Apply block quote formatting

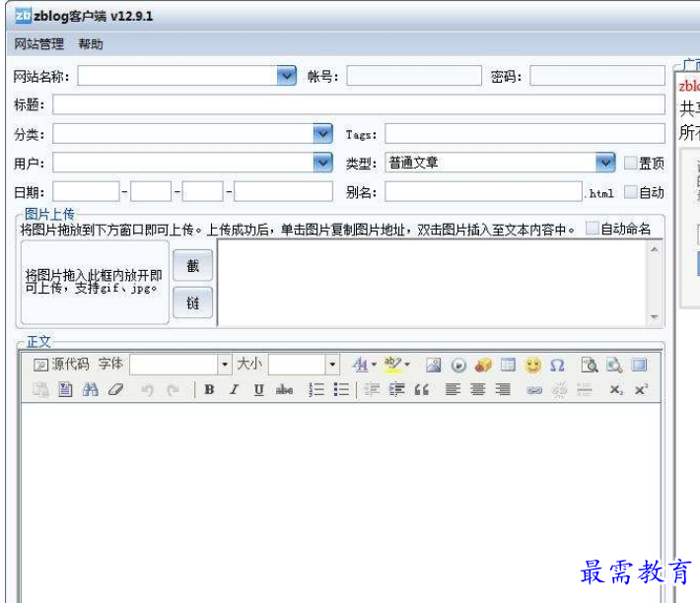[x=421, y=390]
